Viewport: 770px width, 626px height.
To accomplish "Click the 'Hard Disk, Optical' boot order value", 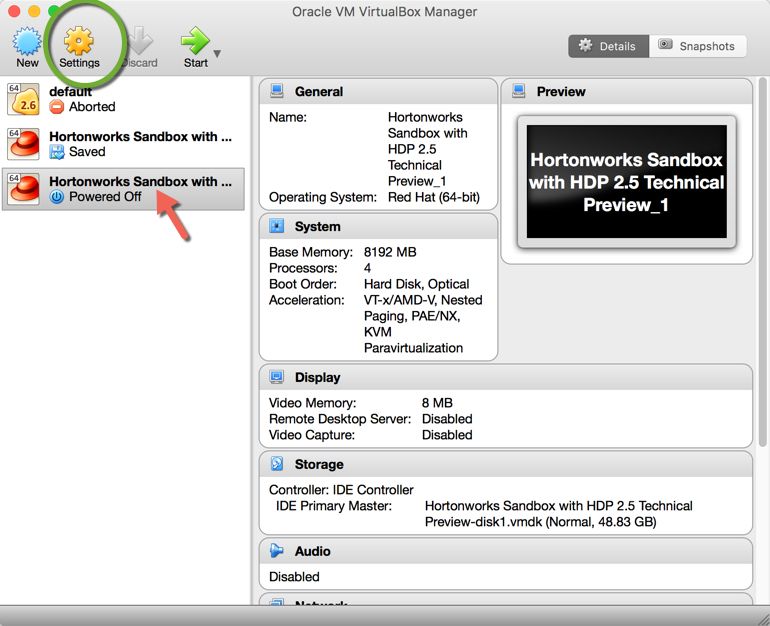I will point(416,284).
